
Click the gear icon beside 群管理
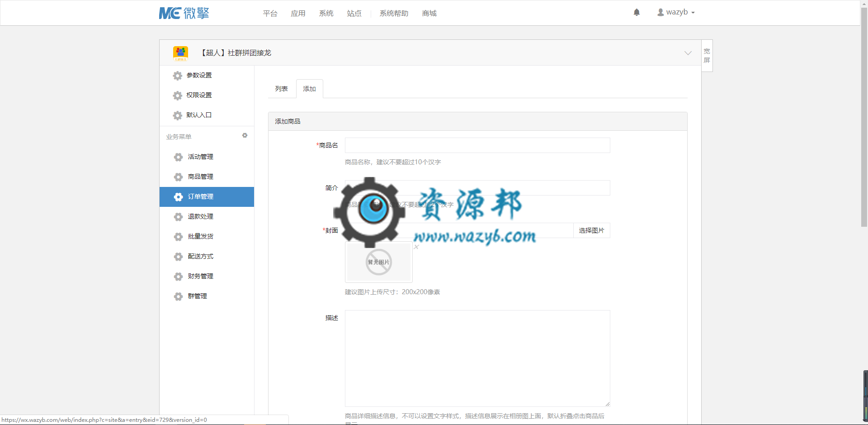click(x=179, y=296)
